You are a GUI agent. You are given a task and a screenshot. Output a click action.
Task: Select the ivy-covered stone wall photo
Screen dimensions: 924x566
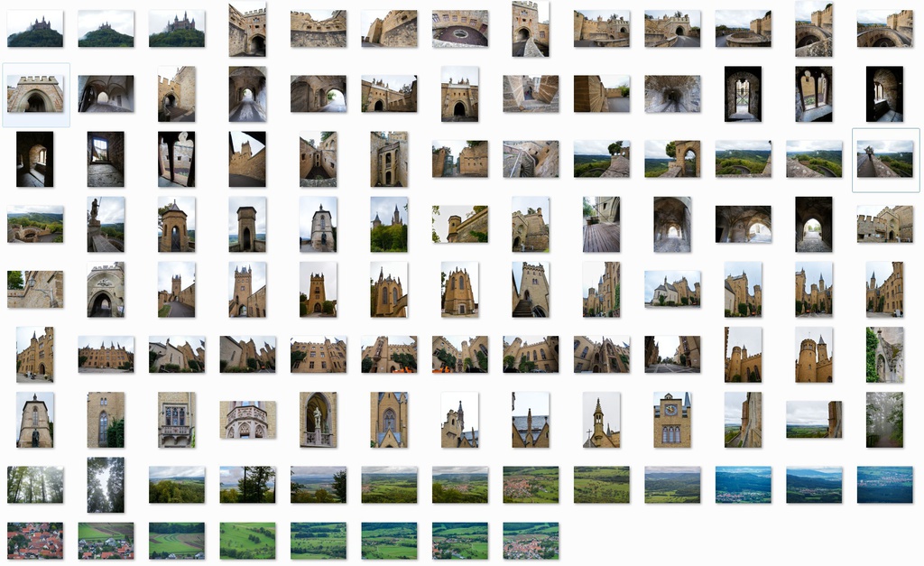pyautogui.click(x=884, y=355)
